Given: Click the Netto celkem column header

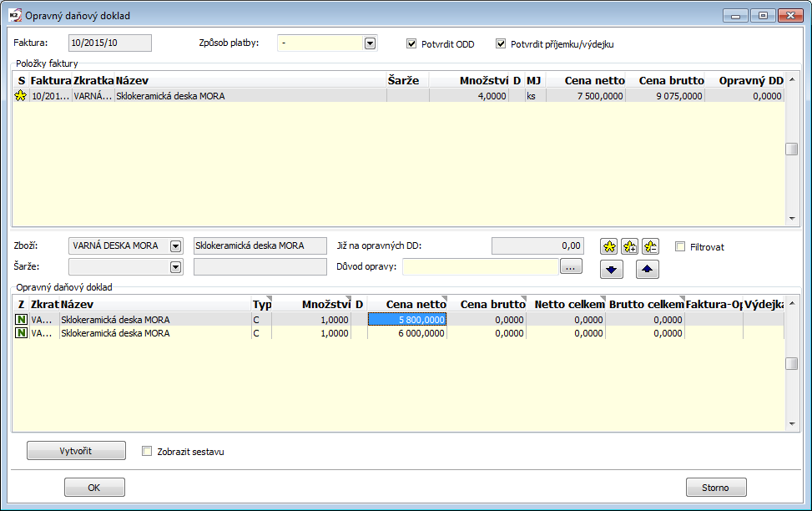Looking at the screenshot, I should [567, 304].
